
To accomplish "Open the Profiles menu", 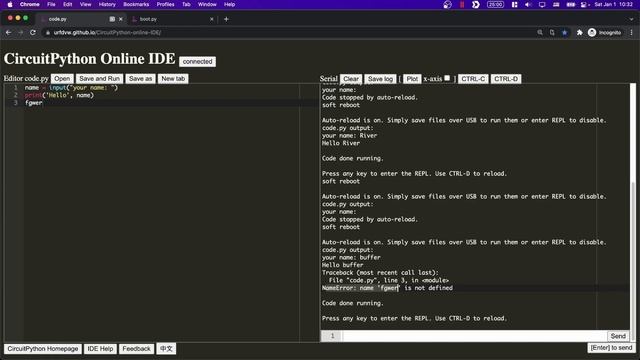I will tap(165, 4).
